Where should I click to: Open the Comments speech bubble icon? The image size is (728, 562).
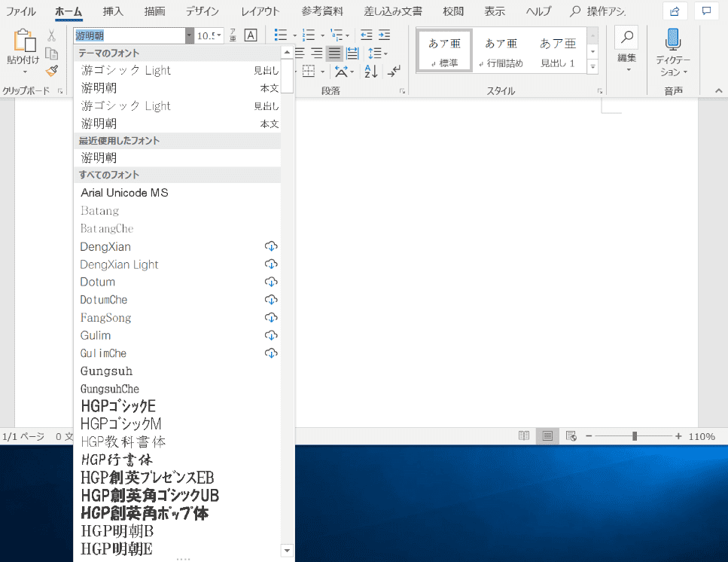click(707, 11)
